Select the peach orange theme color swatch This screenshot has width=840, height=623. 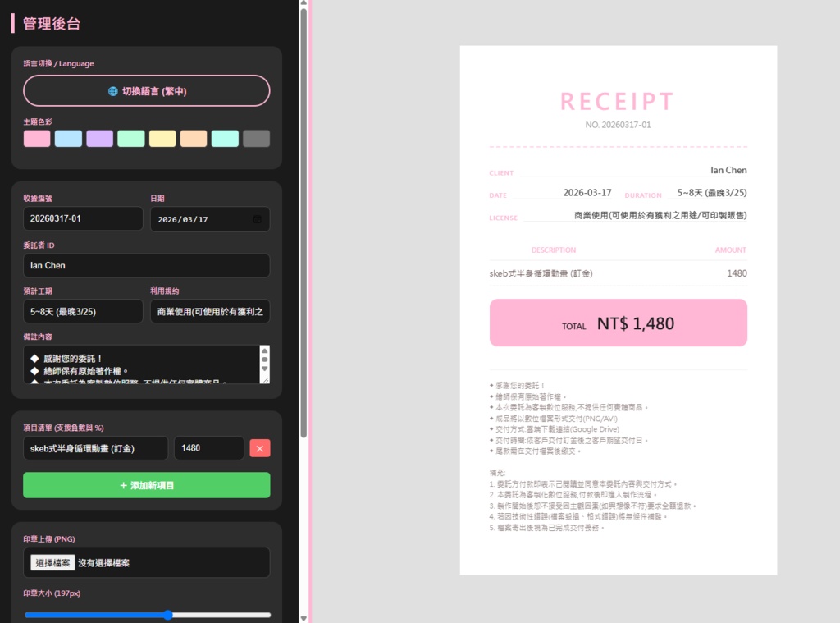coord(194,139)
